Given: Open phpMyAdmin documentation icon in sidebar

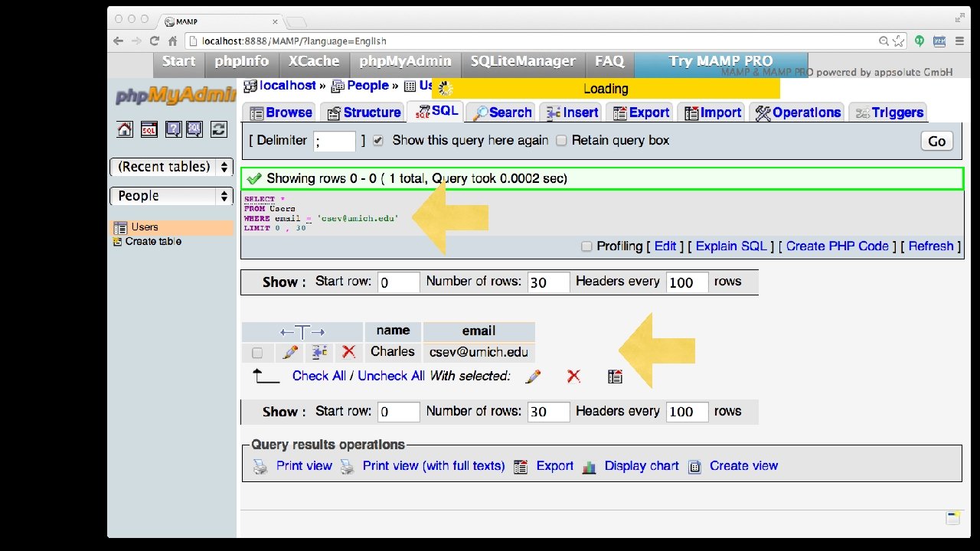Looking at the screenshot, I should (x=173, y=129).
